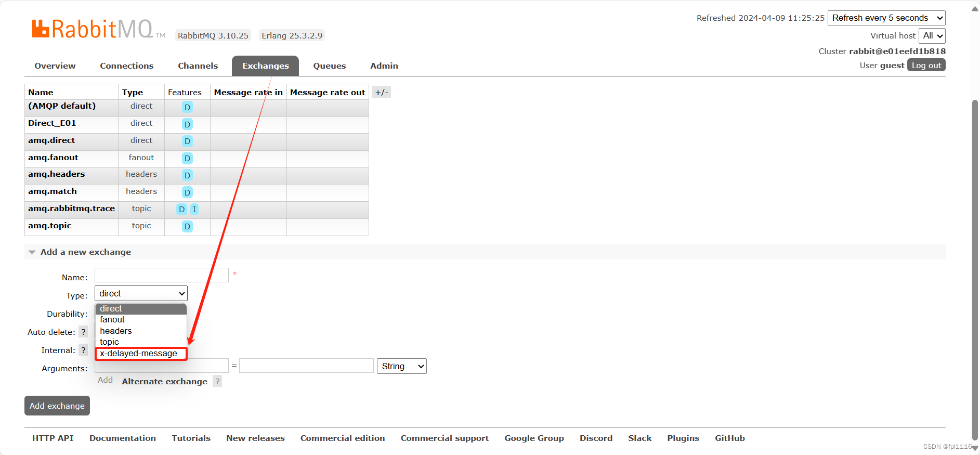The width and height of the screenshot is (980, 455).
Task: Open the Plugins footer link
Action: tap(683, 438)
